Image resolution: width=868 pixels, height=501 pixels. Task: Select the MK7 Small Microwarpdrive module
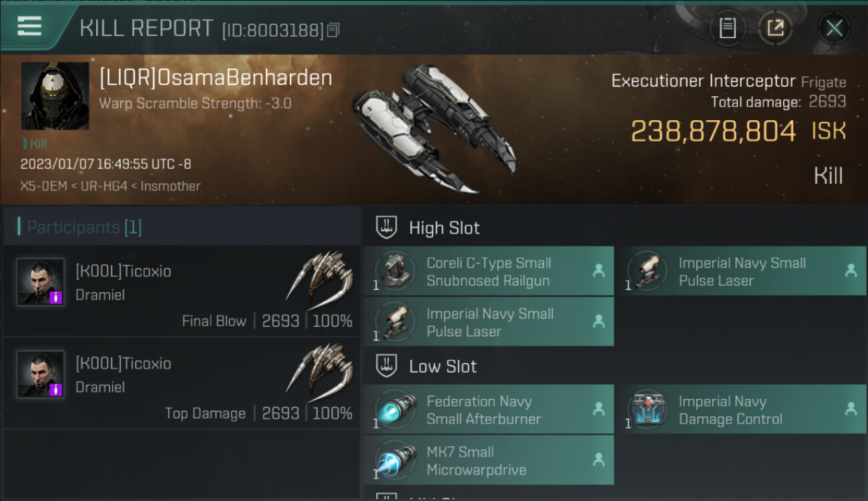(x=489, y=460)
